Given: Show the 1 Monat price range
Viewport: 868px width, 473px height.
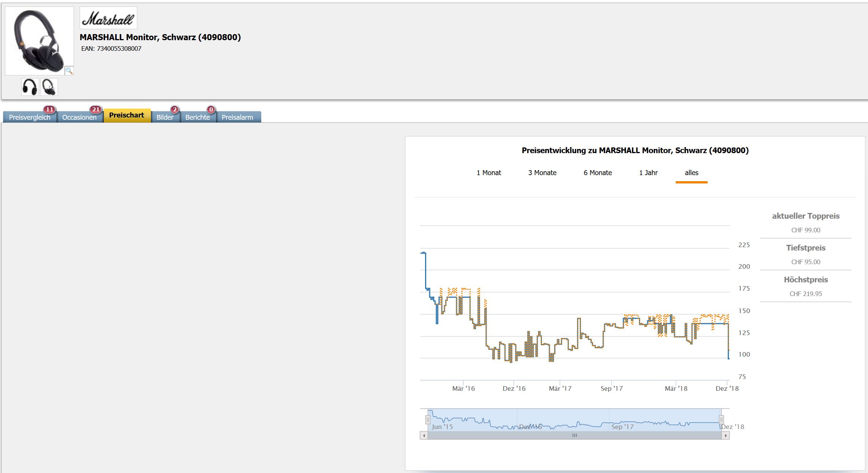Looking at the screenshot, I should [x=489, y=173].
